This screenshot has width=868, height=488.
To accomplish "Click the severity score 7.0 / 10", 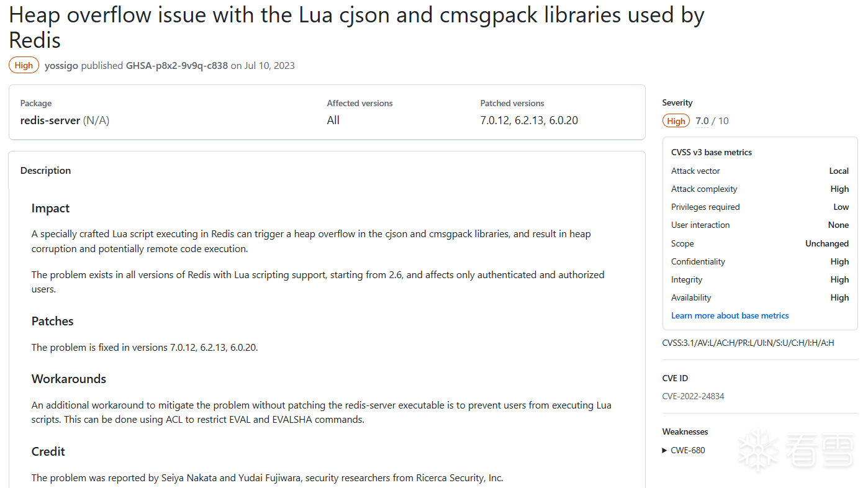I will 712,121.
